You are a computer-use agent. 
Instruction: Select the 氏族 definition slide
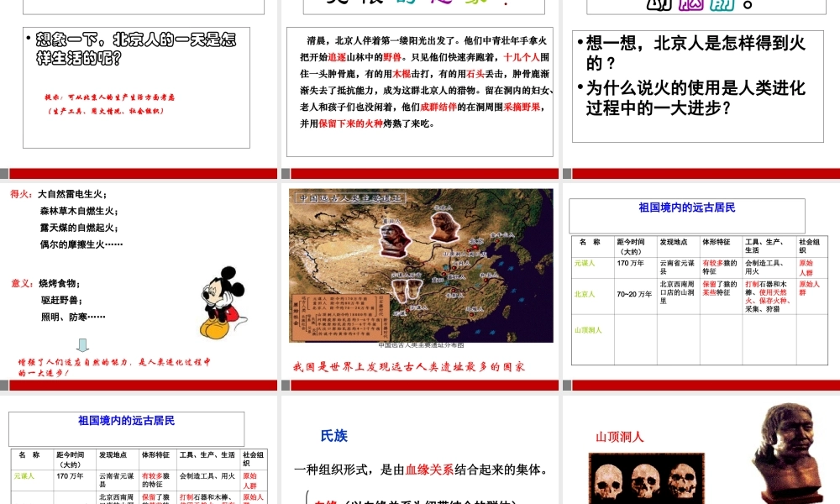[x=420, y=450]
